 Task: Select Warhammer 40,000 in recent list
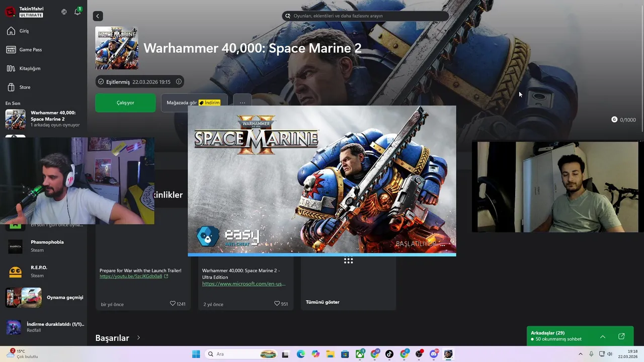pos(43,119)
